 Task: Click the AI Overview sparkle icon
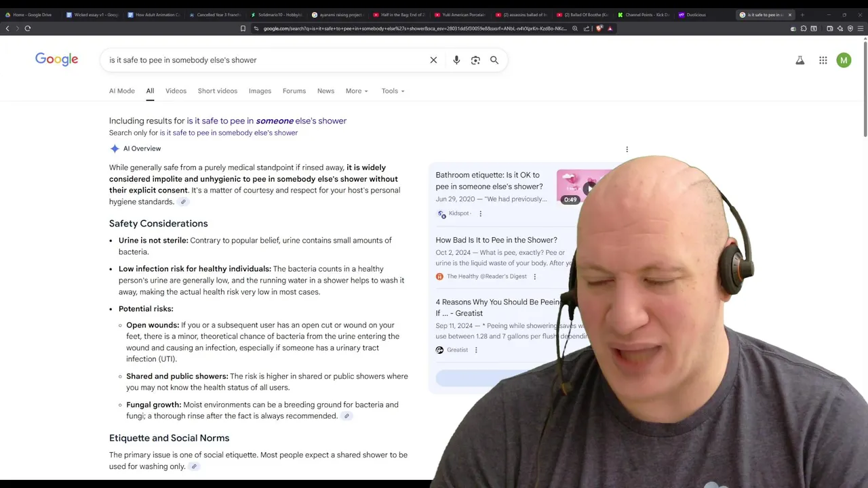pyautogui.click(x=115, y=148)
